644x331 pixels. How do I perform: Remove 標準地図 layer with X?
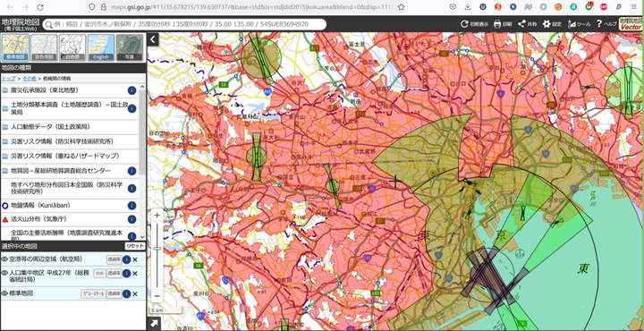click(135, 293)
